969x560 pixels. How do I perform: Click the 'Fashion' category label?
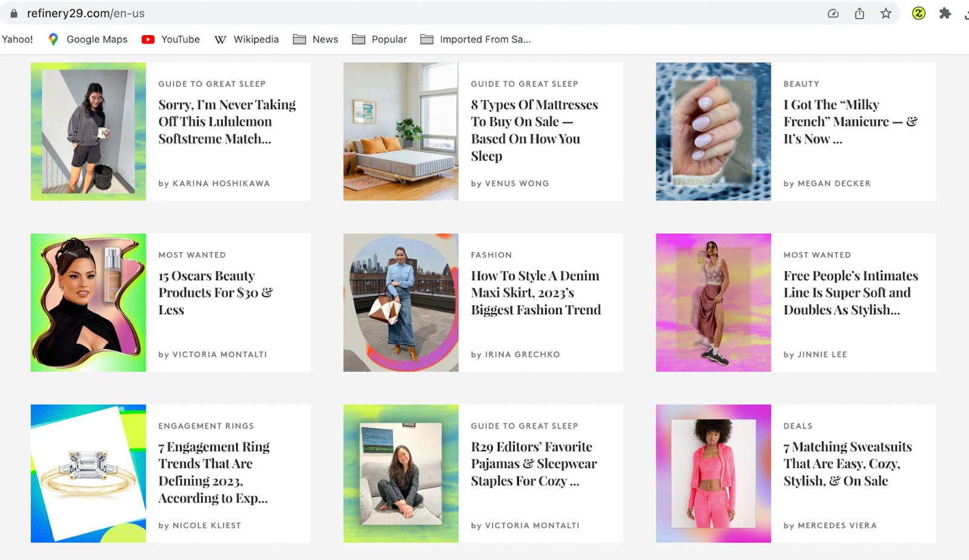[491, 255]
